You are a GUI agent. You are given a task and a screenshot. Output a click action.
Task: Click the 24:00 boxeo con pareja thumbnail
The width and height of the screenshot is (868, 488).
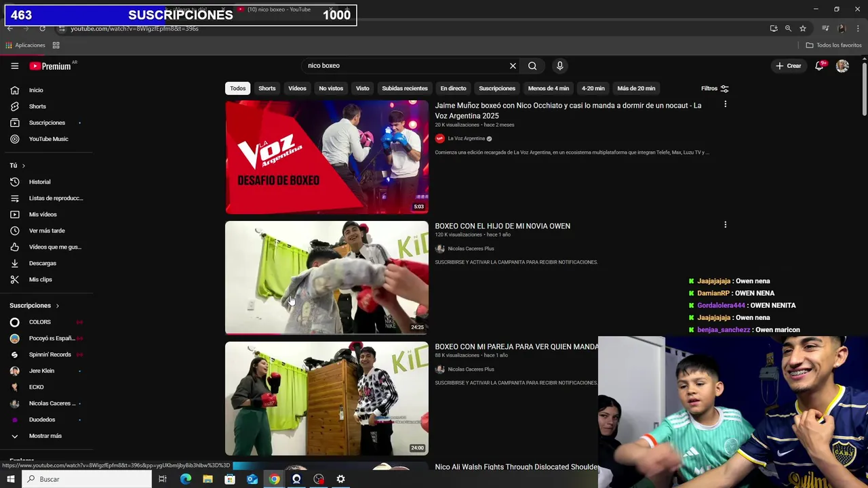click(x=327, y=399)
